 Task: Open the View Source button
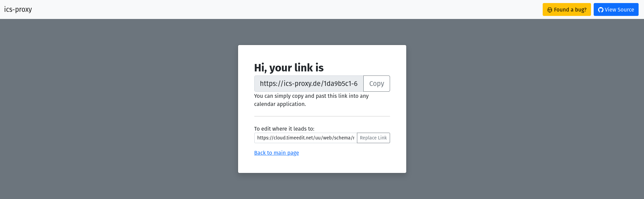pyautogui.click(x=616, y=9)
